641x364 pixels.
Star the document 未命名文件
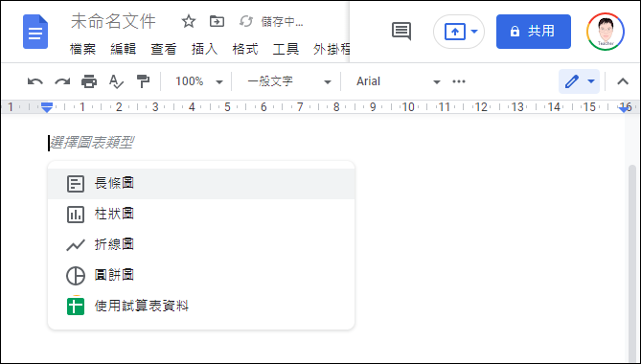(x=189, y=21)
